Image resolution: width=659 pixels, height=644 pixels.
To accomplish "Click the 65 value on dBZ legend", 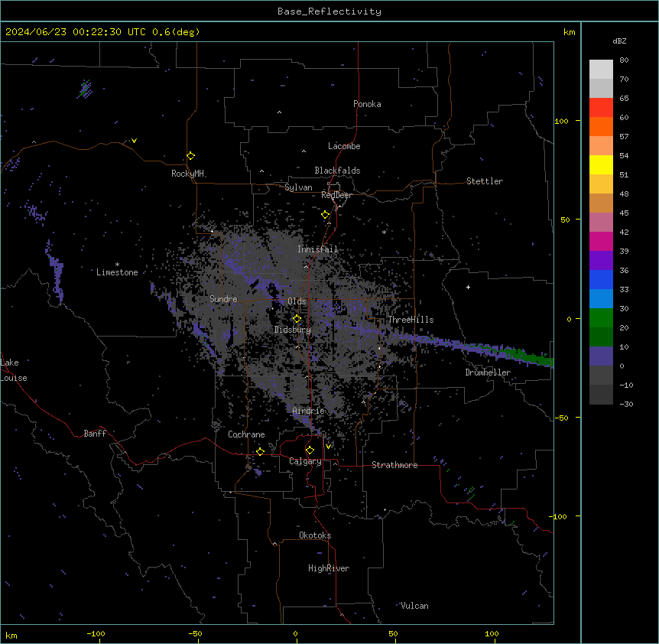I will click(624, 99).
